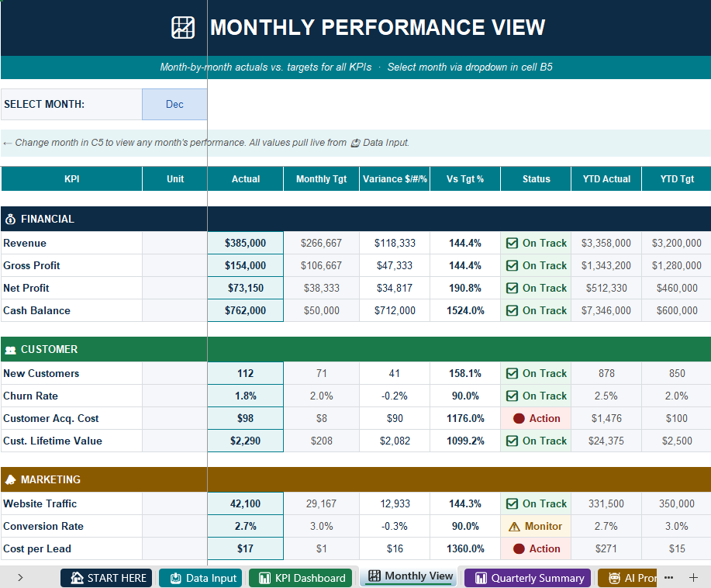Open the Quarterly Summary sheet tab
Image resolution: width=711 pixels, height=588 pixels.
pos(528,578)
